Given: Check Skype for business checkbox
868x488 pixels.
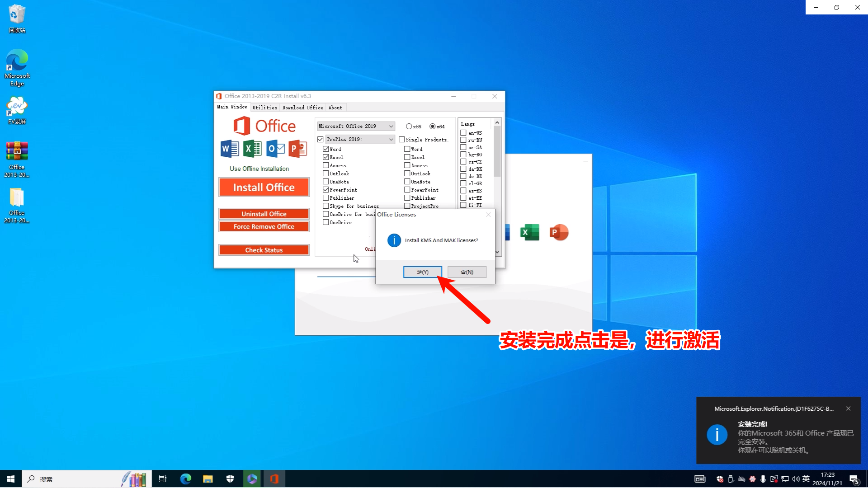Looking at the screenshot, I should pos(326,206).
